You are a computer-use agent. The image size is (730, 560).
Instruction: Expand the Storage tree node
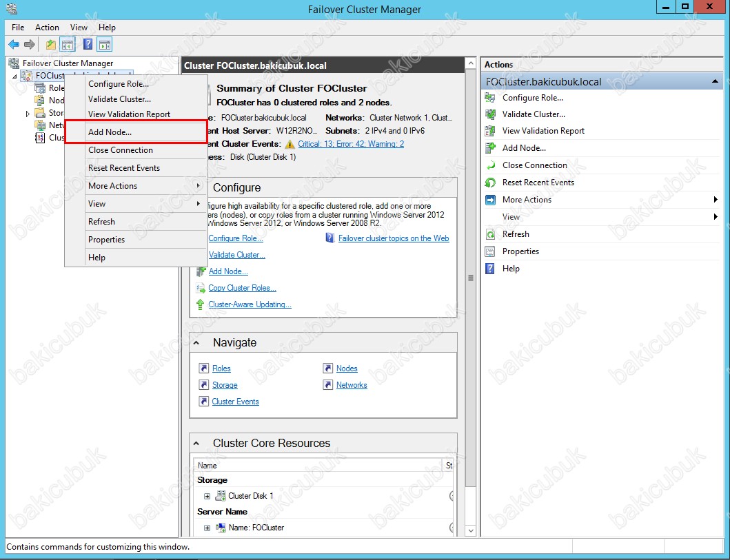coord(28,113)
